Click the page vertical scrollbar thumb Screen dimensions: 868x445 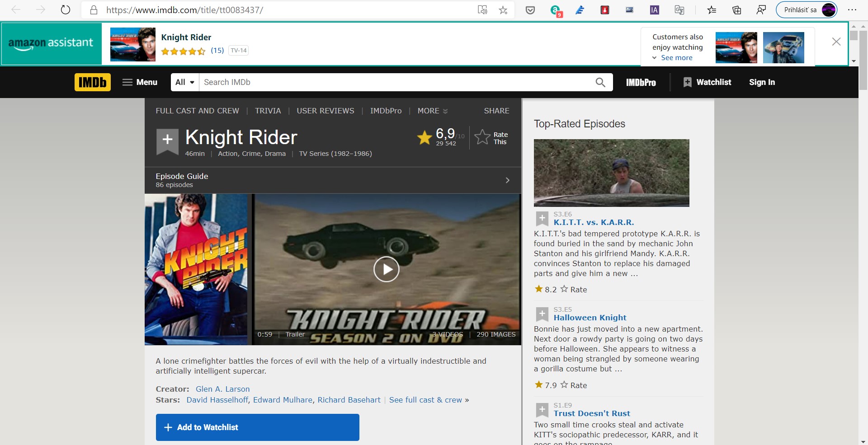pyautogui.click(x=863, y=60)
